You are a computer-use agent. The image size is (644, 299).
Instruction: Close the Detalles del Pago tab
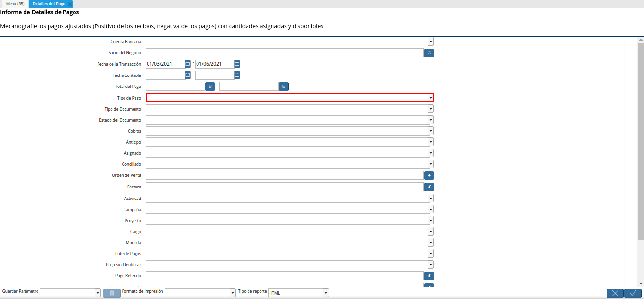tap(70, 4)
